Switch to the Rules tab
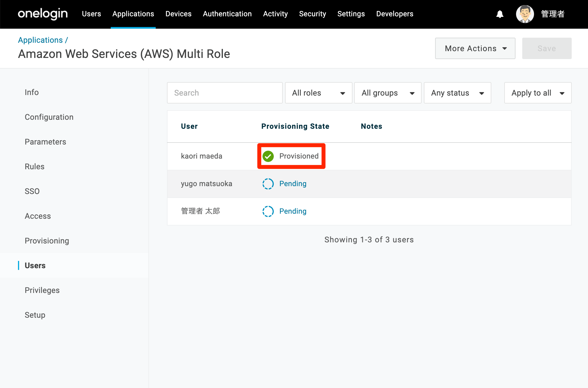Image resolution: width=588 pixels, height=388 pixels. [x=35, y=166]
